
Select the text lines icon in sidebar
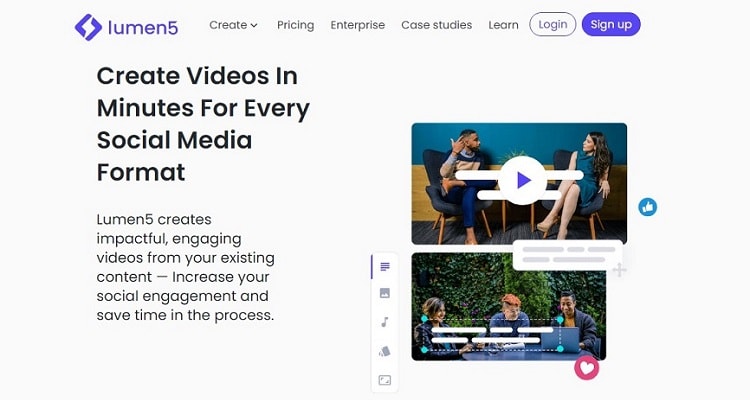point(385,267)
